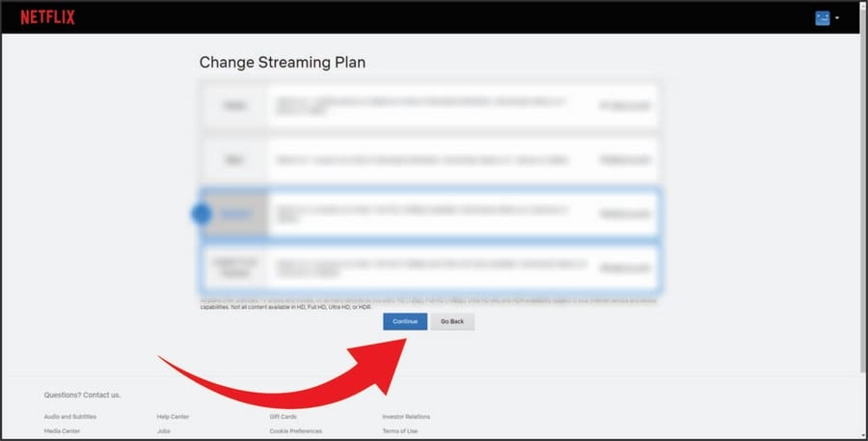Expand the profile dropdown caret
868x441 pixels.
pos(837,18)
